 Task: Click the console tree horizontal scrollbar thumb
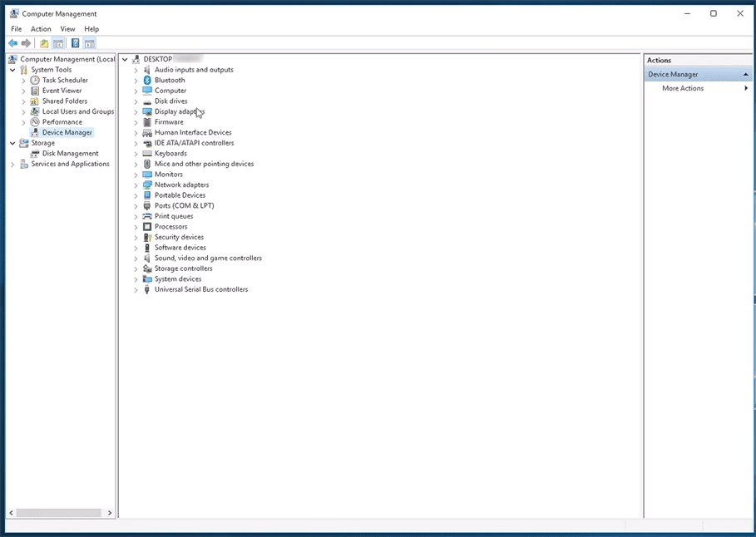(59, 513)
